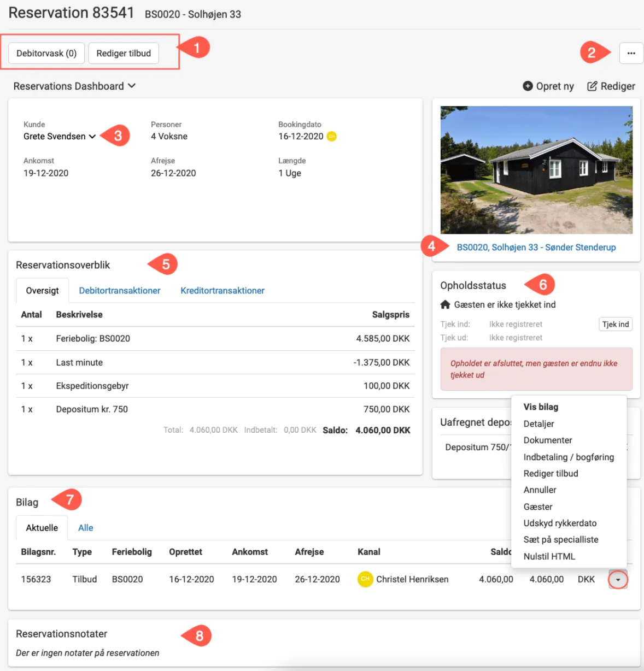This screenshot has height=671, width=644.
Task: Click the departure date 26-12-2020 in the info card
Action: click(173, 173)
